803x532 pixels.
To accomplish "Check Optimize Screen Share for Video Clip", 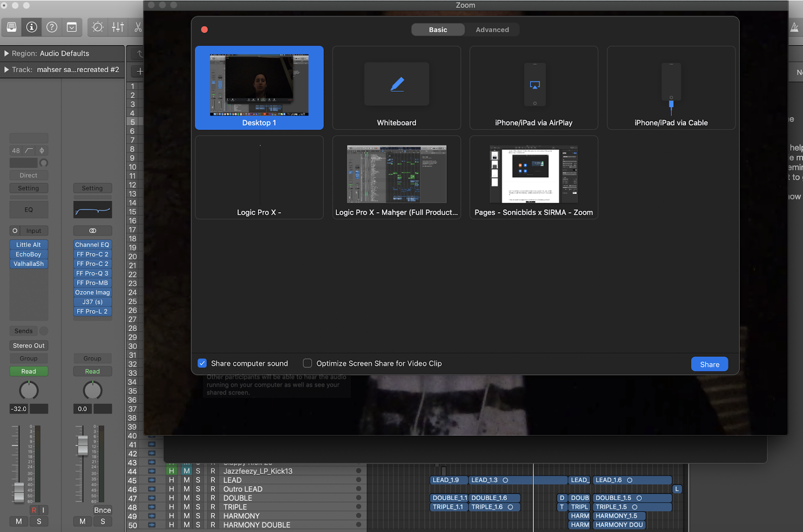I will (308, 363).
